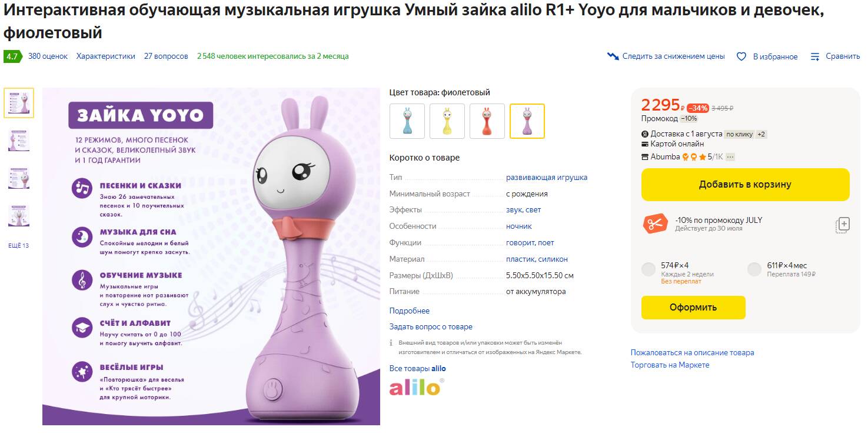Open the second product thumbnail image
Image resolution: width=868 pixels, height=437 pixels.
19,140
